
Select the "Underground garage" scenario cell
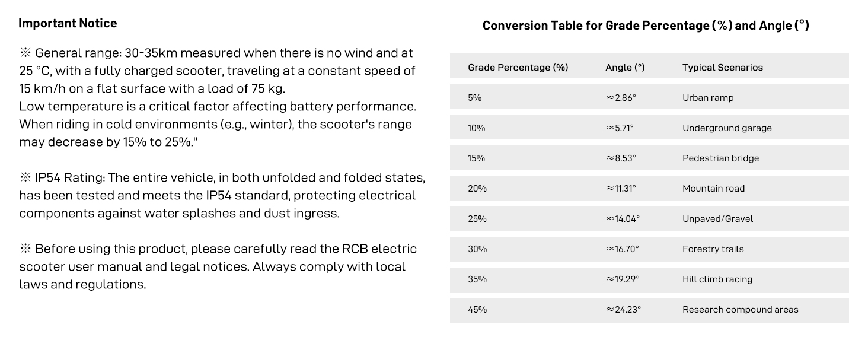point(727,128)
